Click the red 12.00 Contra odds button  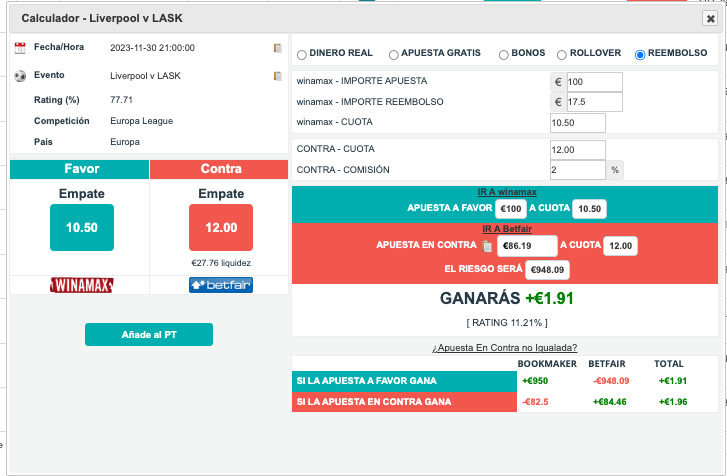point(221,228)
